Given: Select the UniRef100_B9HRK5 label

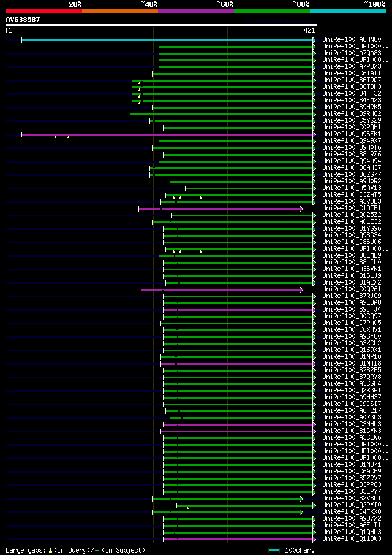Looking at the screenshot, I should [352, 107].
